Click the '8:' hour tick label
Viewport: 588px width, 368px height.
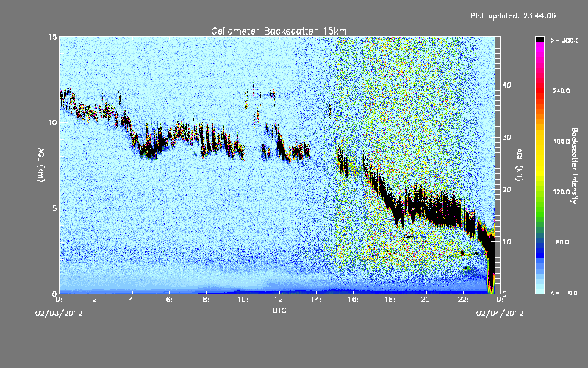pyautogui.click(x=206, y=300)
